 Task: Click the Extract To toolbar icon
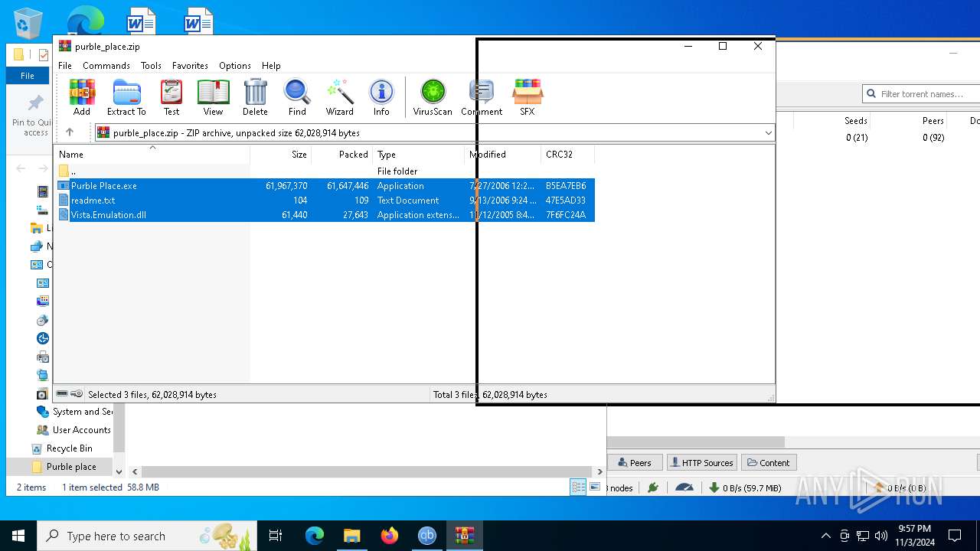click(x=126, y=97)
